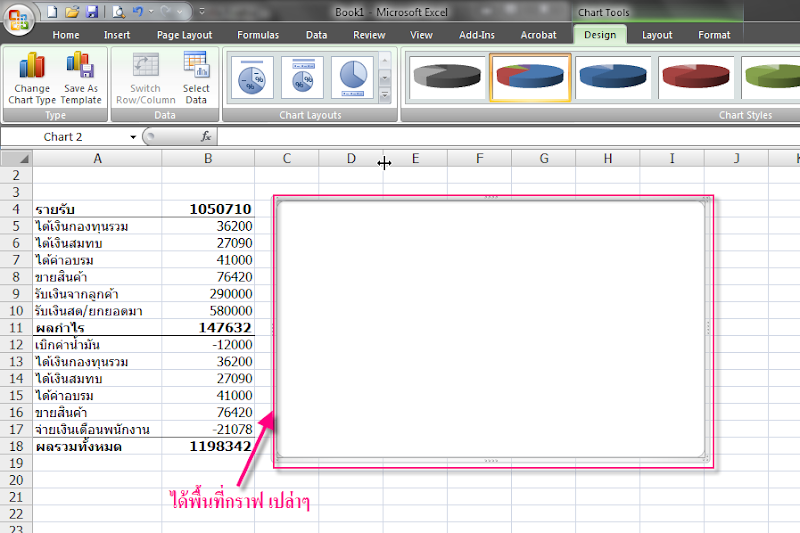The height and width of the screenshot is (533, 800).
Task: Click cell B17 containing -21078
Action: click(208, 429)
